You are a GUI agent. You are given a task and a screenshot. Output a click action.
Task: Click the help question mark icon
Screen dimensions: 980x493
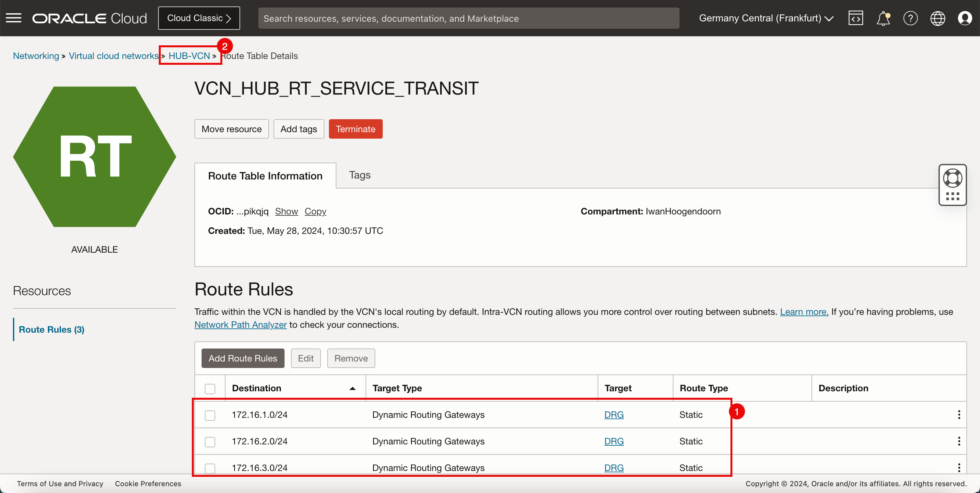coord(911,18)
